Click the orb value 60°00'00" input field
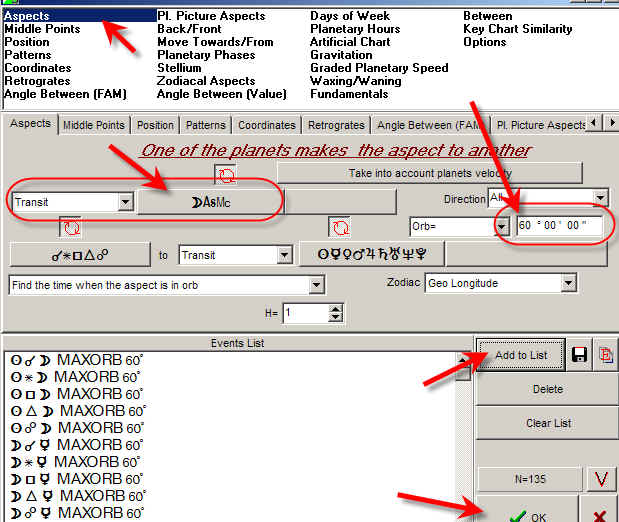The width and height of the screenshot is (619, 522). [560, 226]
